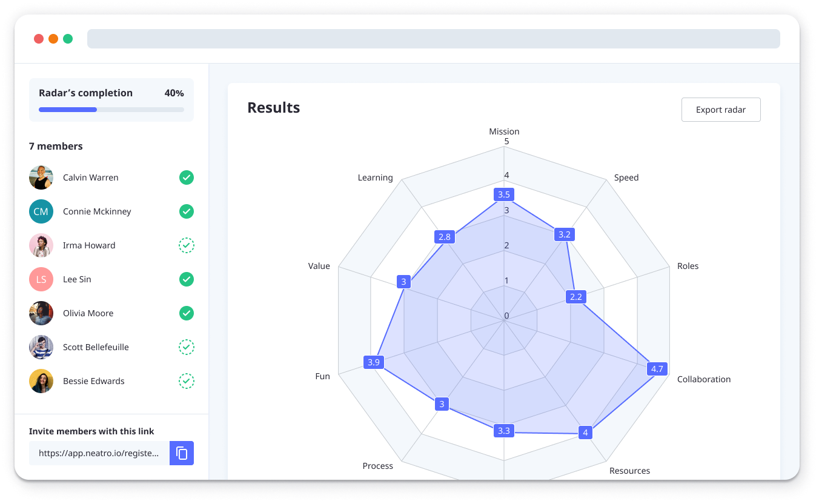819x504 pixels.
Task: Click the 40% completion value
Action: (x=174, y=93)
